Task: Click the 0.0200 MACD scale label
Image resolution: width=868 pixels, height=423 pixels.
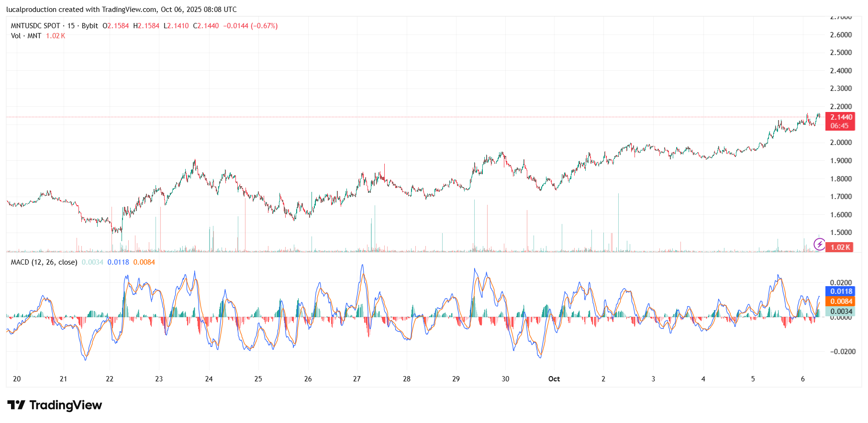Action: [x=840, y=283]
